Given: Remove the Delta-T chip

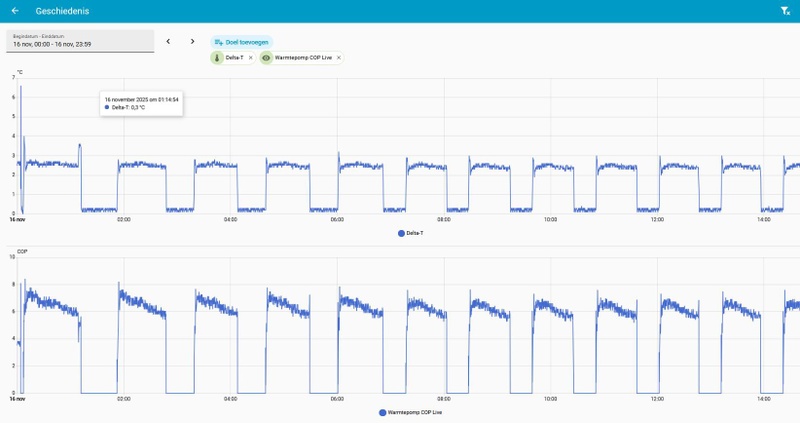Looking at the screenshot, I should [251, 58].
